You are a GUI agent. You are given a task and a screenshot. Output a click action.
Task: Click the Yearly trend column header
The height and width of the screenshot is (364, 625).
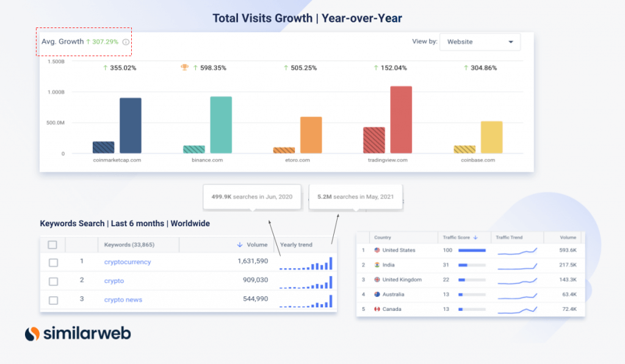click(296, 245)
